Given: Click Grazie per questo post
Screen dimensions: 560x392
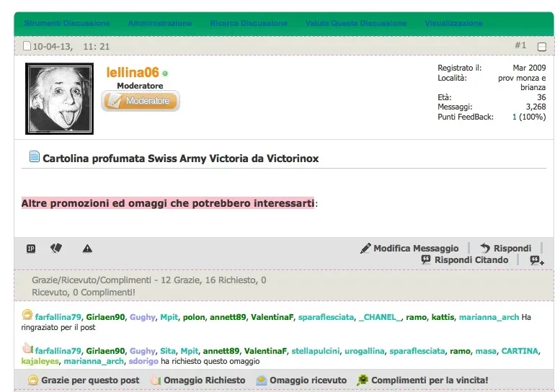Looking at the screenshot, I should click(90, 380).
